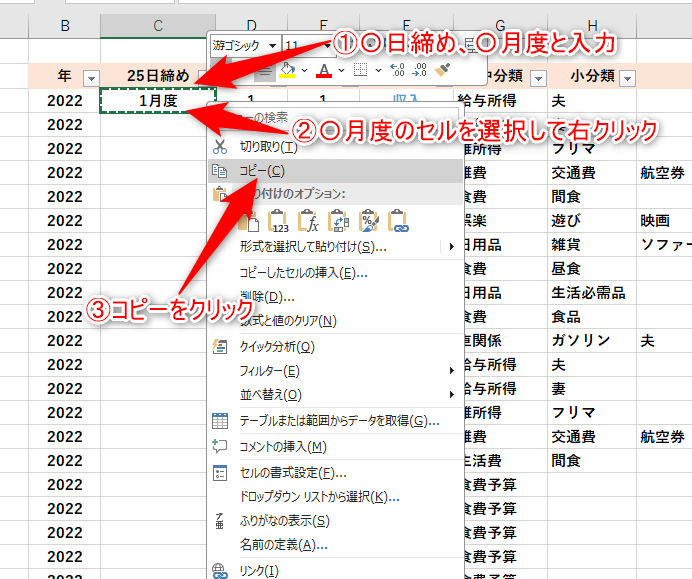Click the fill color paint bucket icon

(x=288, y=70)
